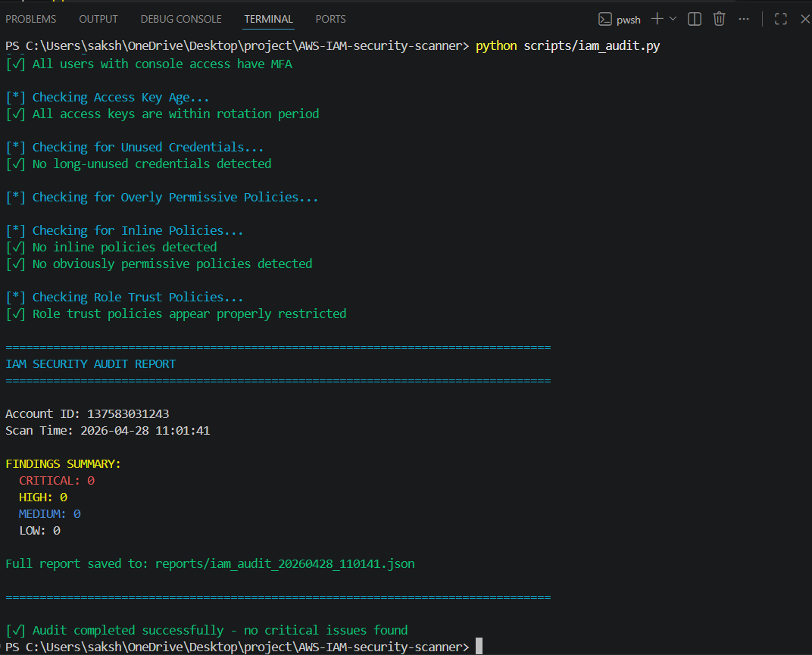
Task: Click scripts/iam_audit.py in the command line
Action: pos(592,47)
